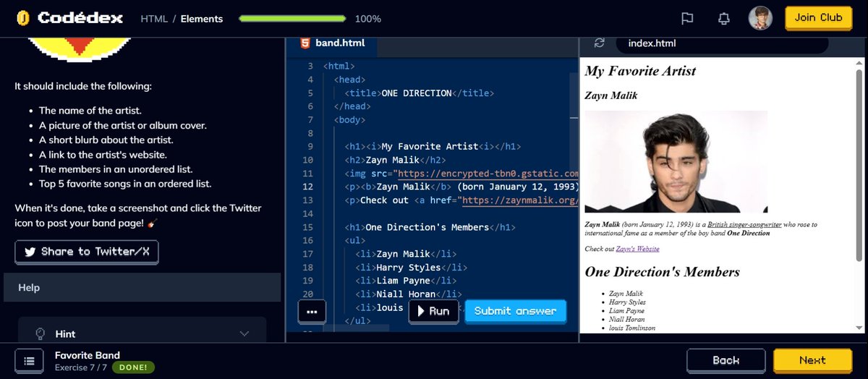Click the title tag code line 'ONE DIRECTION'
The width and height of the screenshot is (868, 379).
click(x=420, y=93)
